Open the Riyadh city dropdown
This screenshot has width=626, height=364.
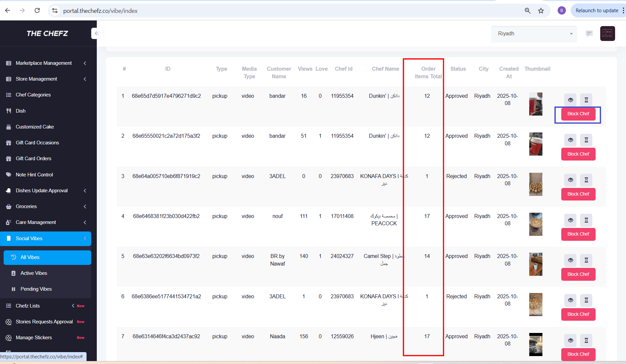click(534, 34)
